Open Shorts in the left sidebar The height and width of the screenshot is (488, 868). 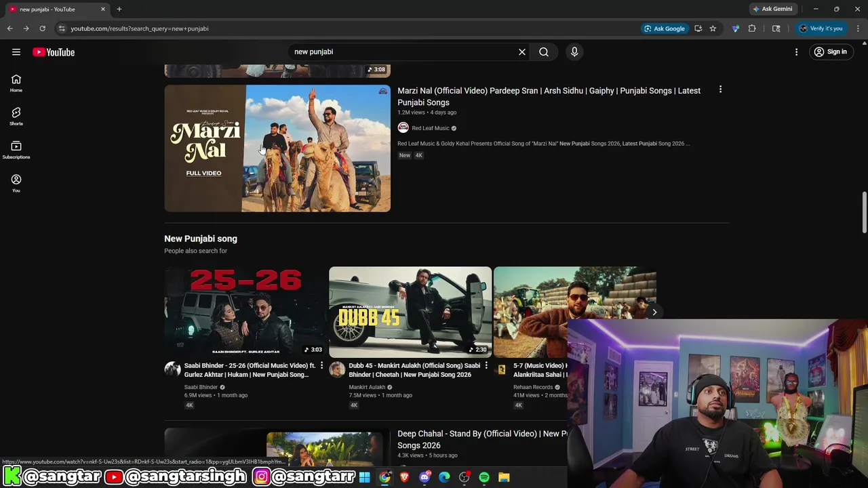tap(16, 116)
